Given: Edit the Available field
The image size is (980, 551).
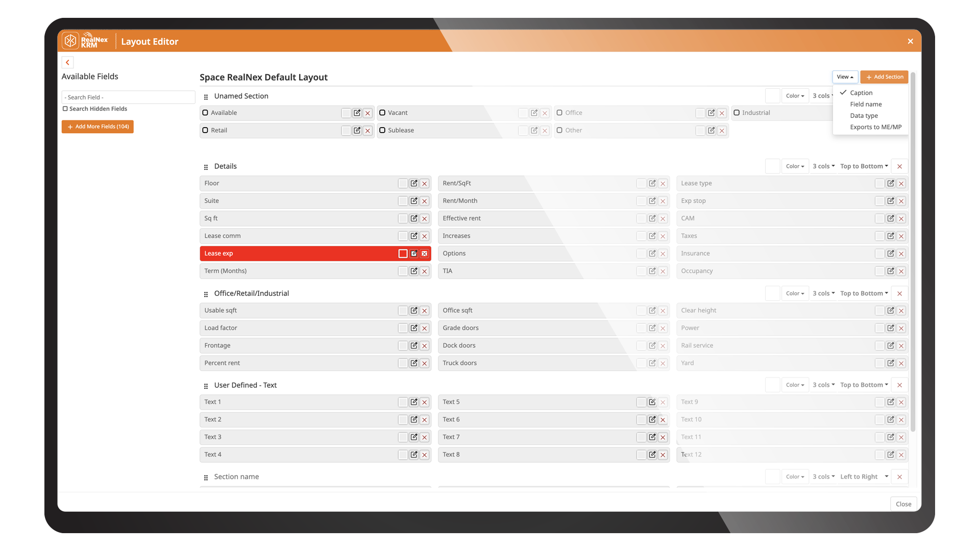Looking at the screenshot, I should 357,113.
